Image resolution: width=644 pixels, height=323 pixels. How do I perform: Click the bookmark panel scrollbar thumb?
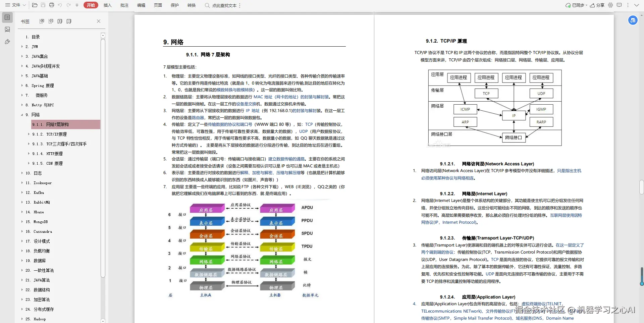(103, 158)
